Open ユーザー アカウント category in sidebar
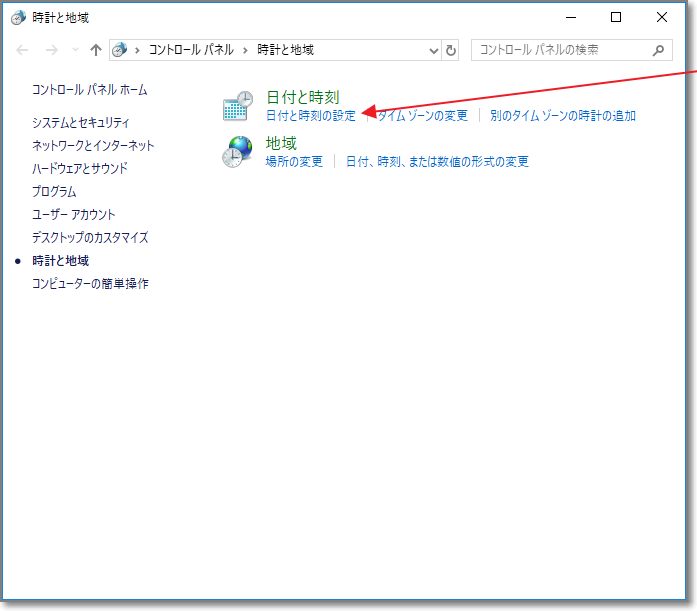697x611 pixels. click(x=74, y=215)
